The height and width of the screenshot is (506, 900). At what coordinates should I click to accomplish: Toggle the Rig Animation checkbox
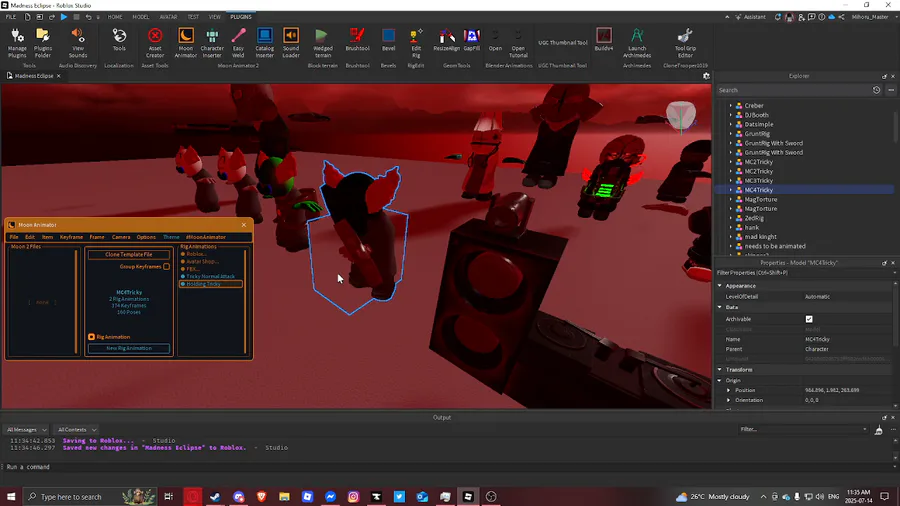coord(91,337)
